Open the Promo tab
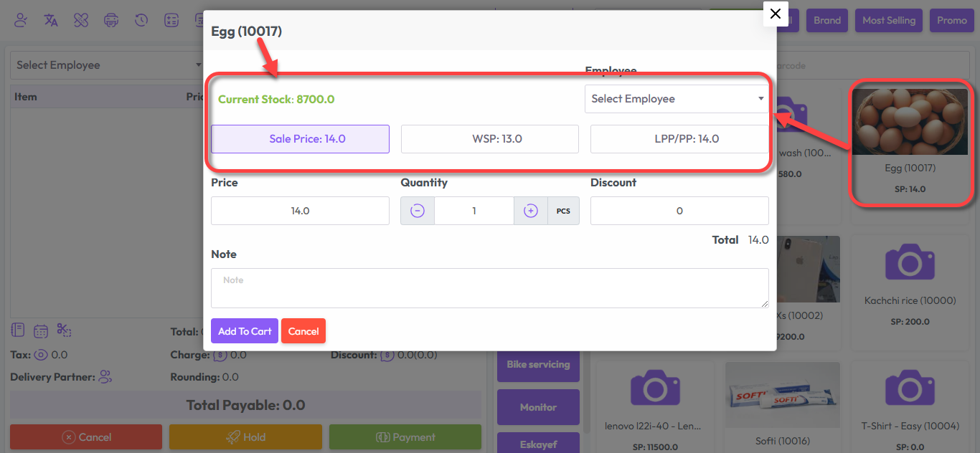 point(951,20)
